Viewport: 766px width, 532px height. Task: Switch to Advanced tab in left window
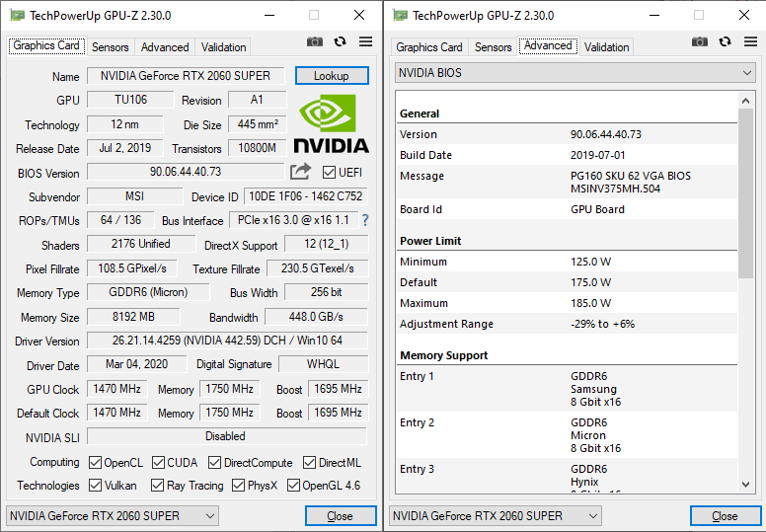pos(165,47)
